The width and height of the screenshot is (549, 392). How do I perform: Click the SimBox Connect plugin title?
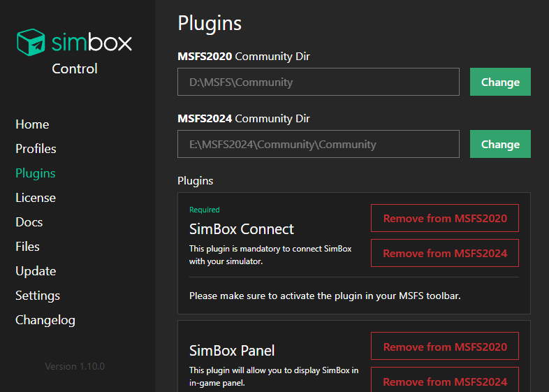tap(242, 229)
